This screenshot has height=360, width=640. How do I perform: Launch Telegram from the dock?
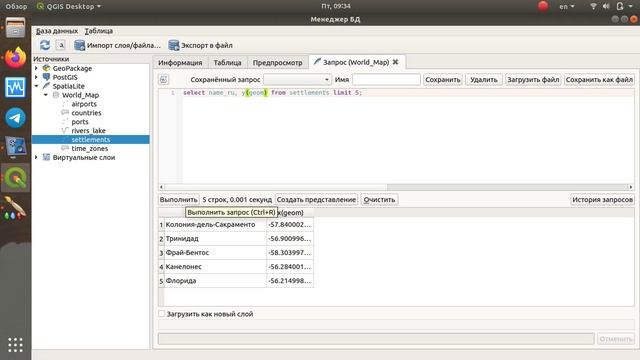(16, 118)
